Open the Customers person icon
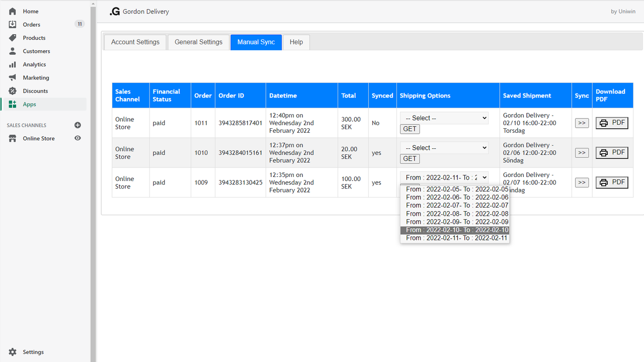 coord(13,51)
